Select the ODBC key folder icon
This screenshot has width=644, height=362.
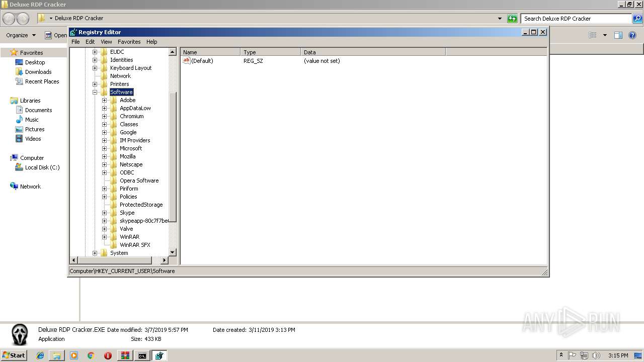point(114,172)
